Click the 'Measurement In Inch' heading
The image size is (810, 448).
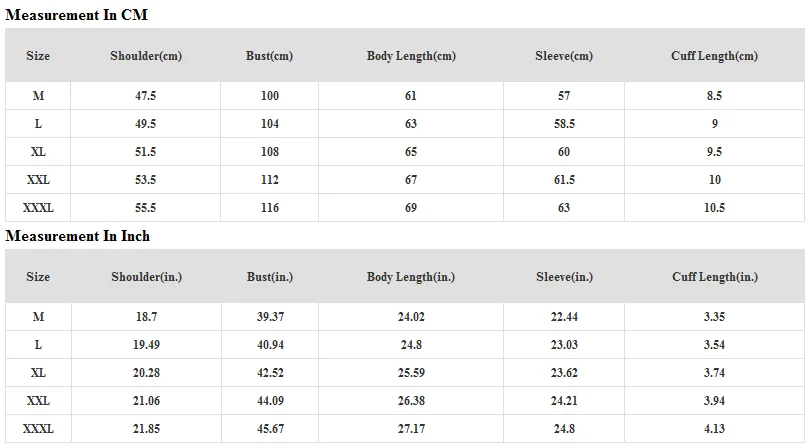coord(78,236)
